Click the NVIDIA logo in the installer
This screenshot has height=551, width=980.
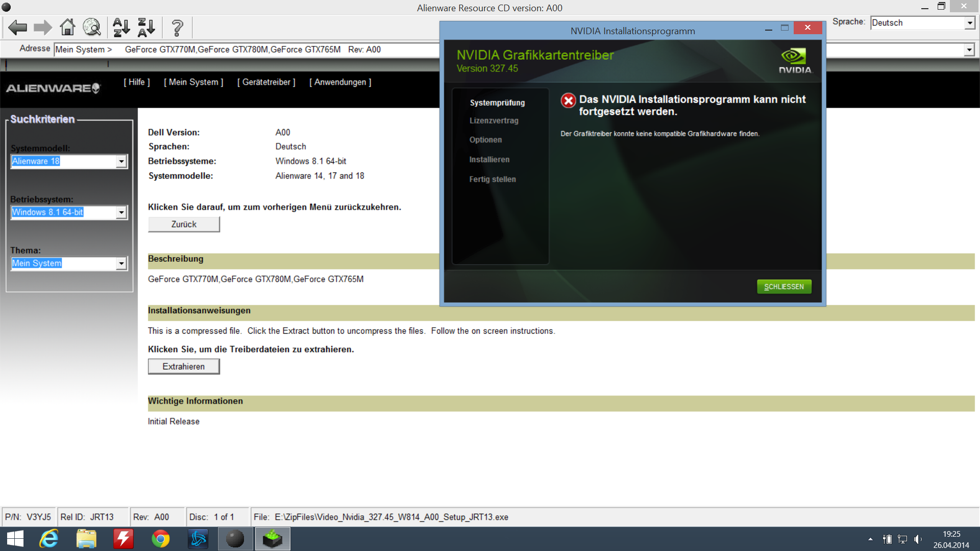click(x=795, y=61)
